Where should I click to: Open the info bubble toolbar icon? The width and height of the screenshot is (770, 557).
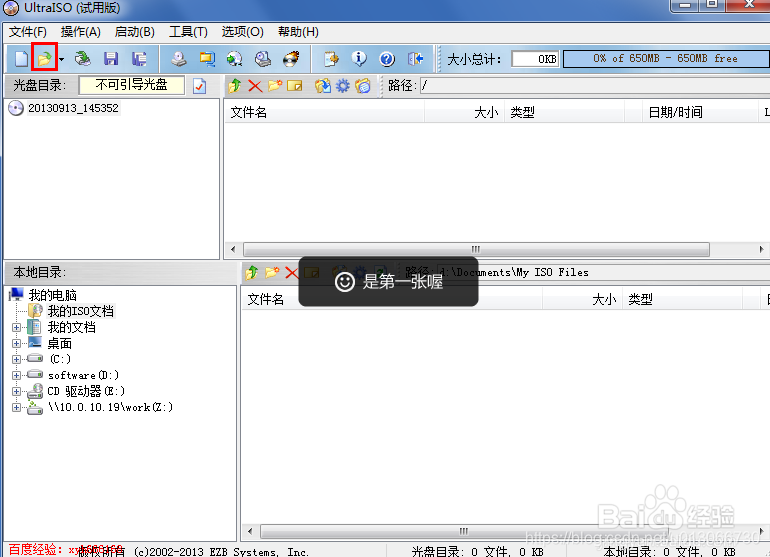(359, 59)
